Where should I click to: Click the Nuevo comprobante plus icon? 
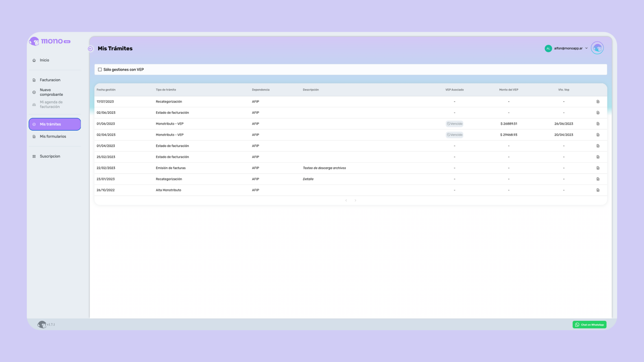pyautogui.click(x=34, y=92)
